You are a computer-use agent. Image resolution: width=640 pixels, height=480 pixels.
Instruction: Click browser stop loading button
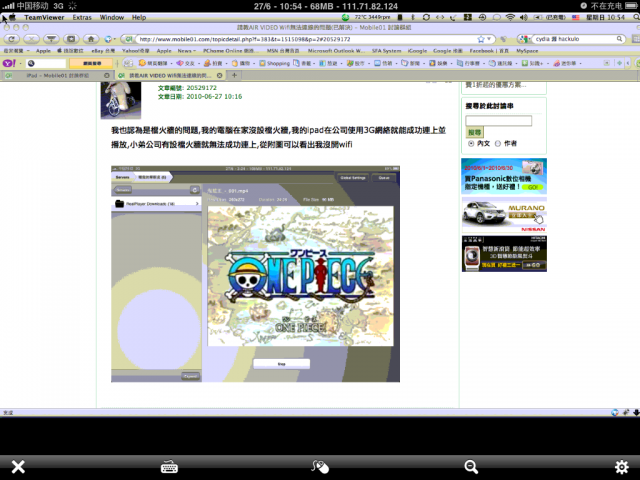point(31,39)
